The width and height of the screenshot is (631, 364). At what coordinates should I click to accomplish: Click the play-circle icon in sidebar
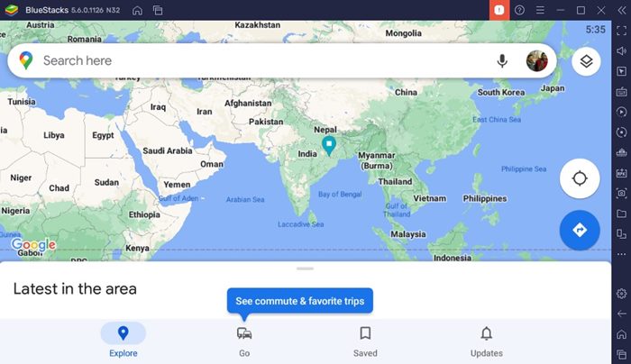point(621,112)
